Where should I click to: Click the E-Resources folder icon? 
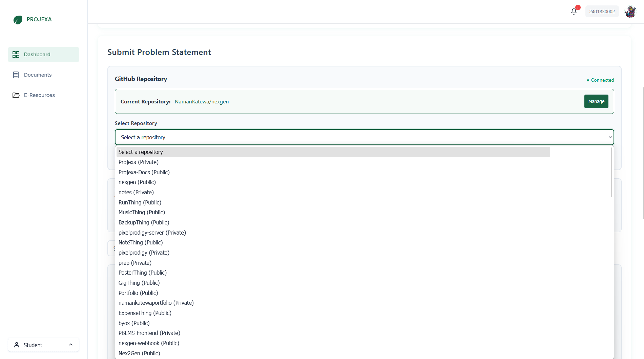pyautogui.click(x=16, y=95)
